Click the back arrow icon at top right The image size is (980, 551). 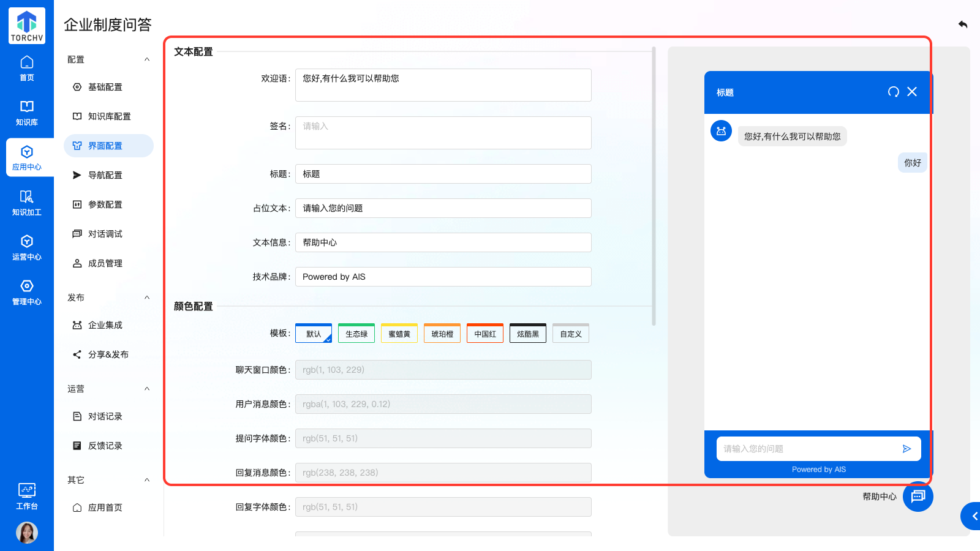(963, 24)
